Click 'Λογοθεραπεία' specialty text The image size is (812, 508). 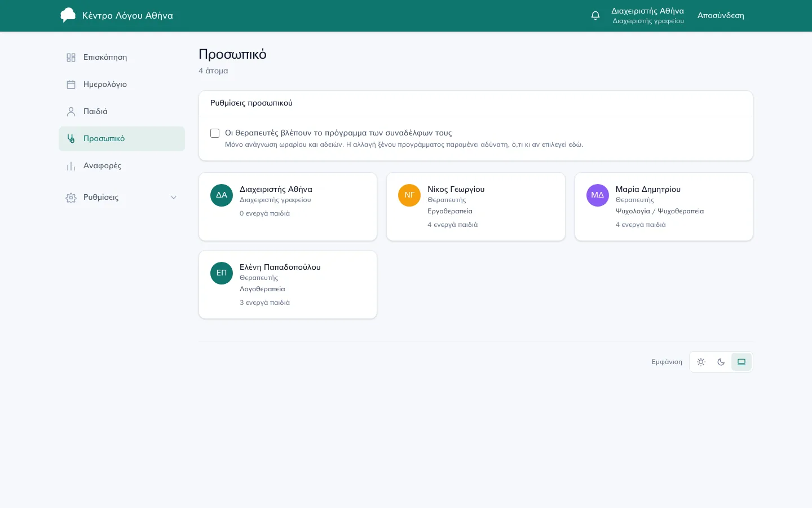[x=262, y=289]
